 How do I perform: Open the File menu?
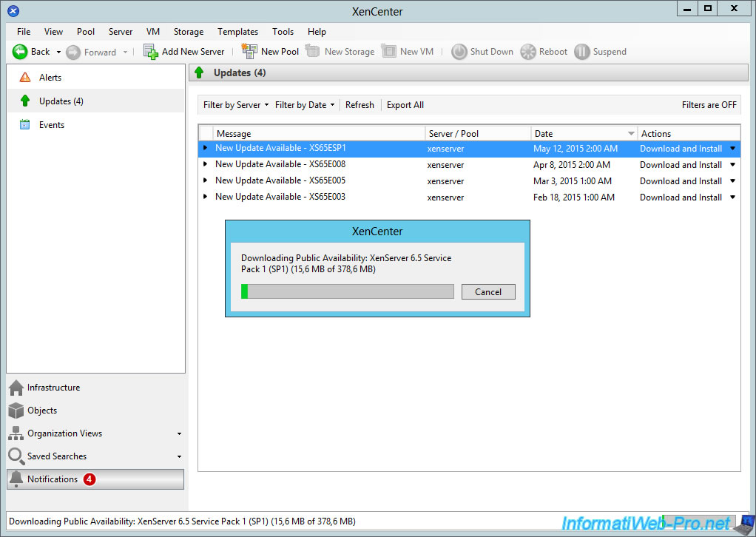[x=24, y=32]
